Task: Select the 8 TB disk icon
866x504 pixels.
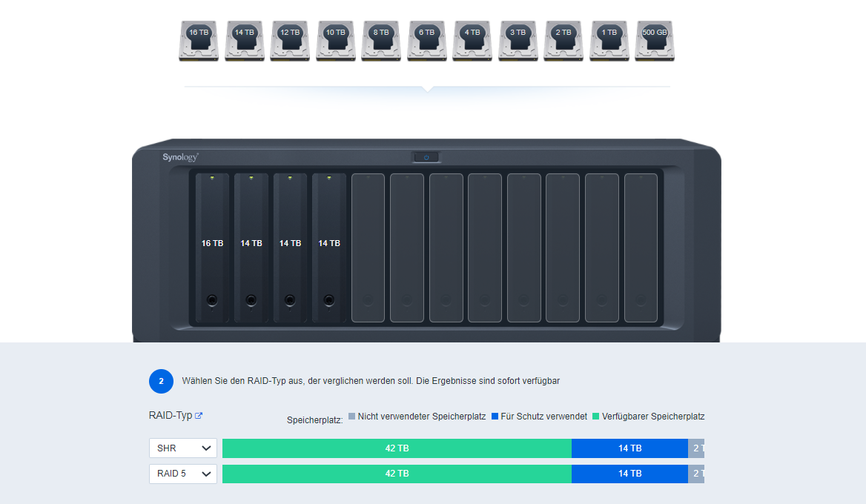Action: 381,41
